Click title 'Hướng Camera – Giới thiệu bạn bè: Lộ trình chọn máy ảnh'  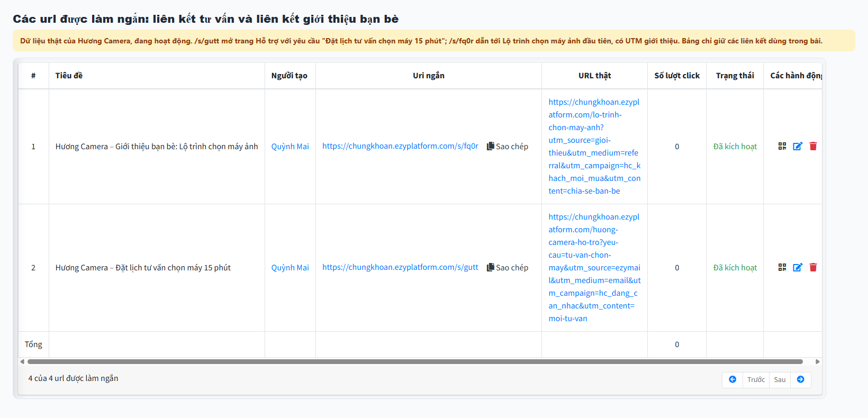click(157, 147)
